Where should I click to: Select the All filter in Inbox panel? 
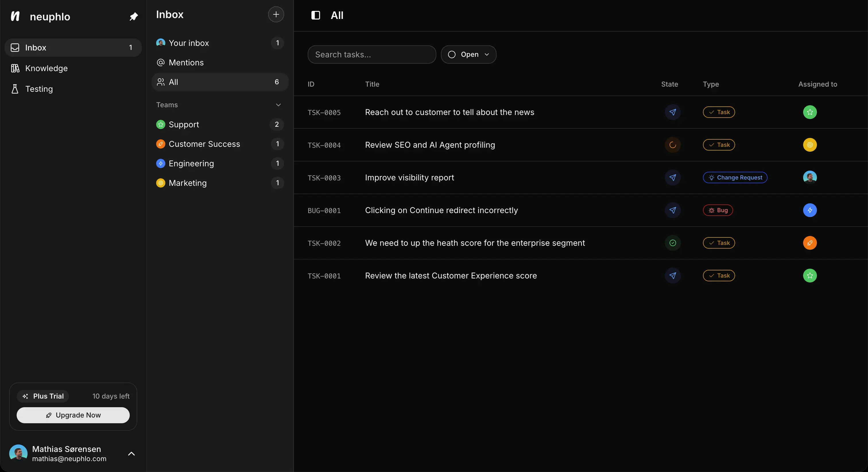[x=173, y=82]
